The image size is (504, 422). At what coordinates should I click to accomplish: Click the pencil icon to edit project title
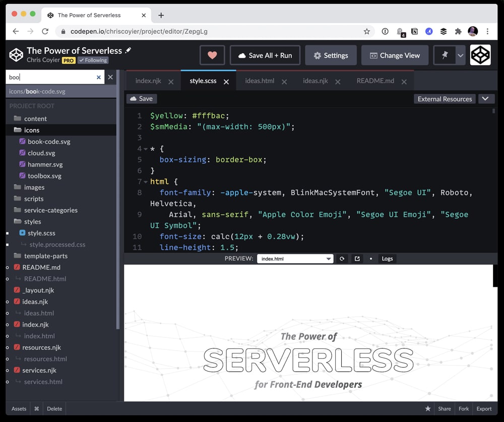(x=128, y=50)
